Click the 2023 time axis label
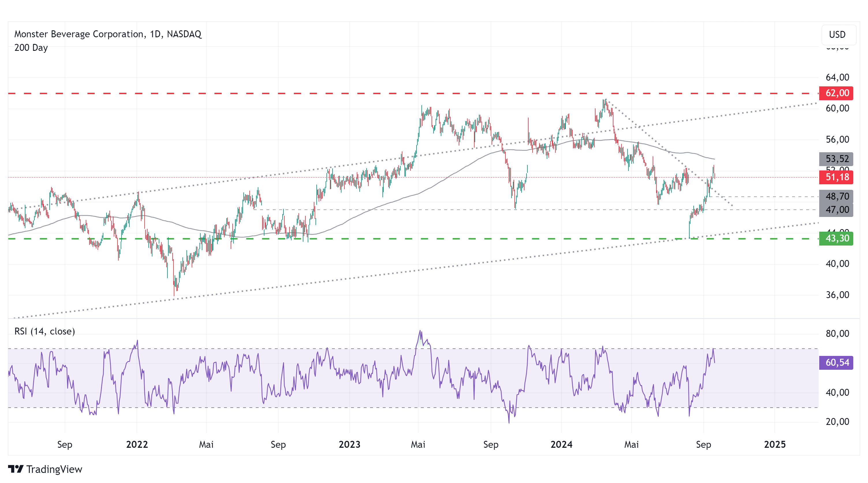The width and height of the screenshot is (868, 483). pyautogui.click(x=350, y=445)
